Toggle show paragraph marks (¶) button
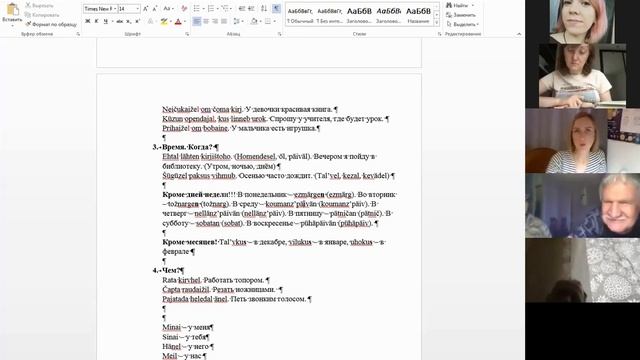 pos(276,9)
